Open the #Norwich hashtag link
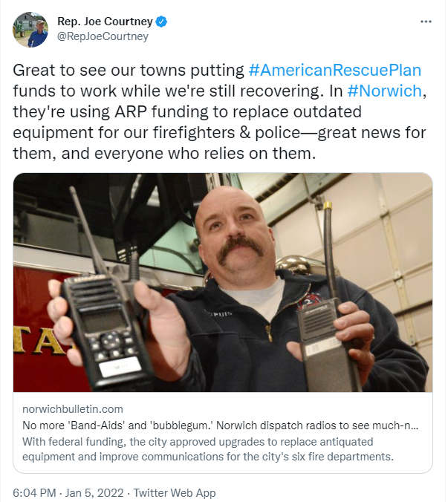The image size is (448, 502). point(385,91)
